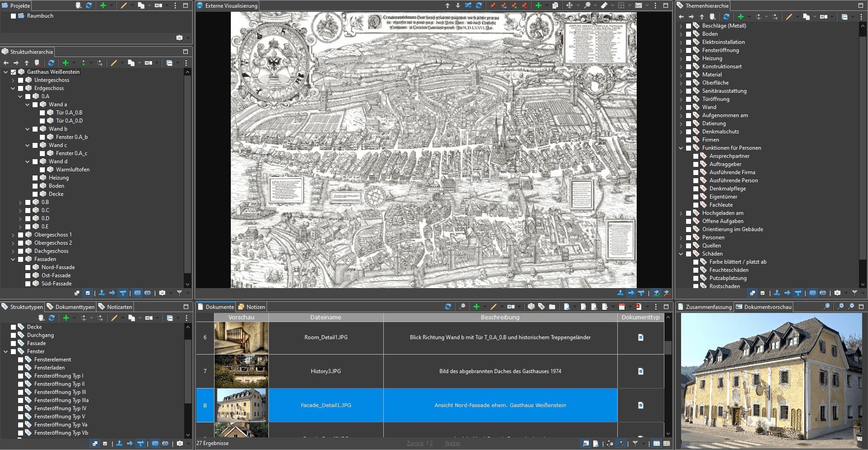Viewport: 868px width, 450px height.
Task: Expand the Boden theme node
Action: (x=681, y=34)
